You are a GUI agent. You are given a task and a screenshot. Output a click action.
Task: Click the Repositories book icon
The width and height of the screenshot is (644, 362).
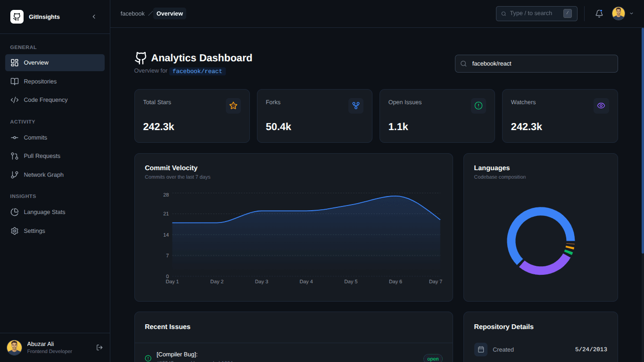(15, 82)
